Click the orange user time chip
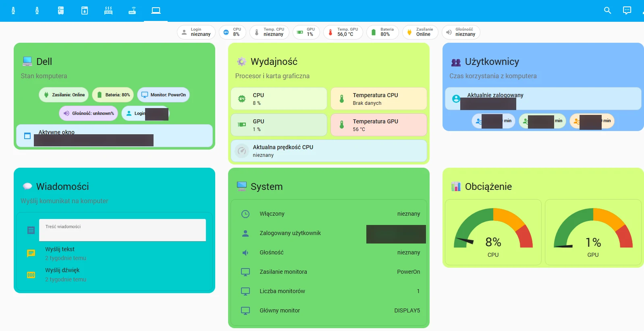The height and width of the screenshot is (331, 644). [592, 121]
